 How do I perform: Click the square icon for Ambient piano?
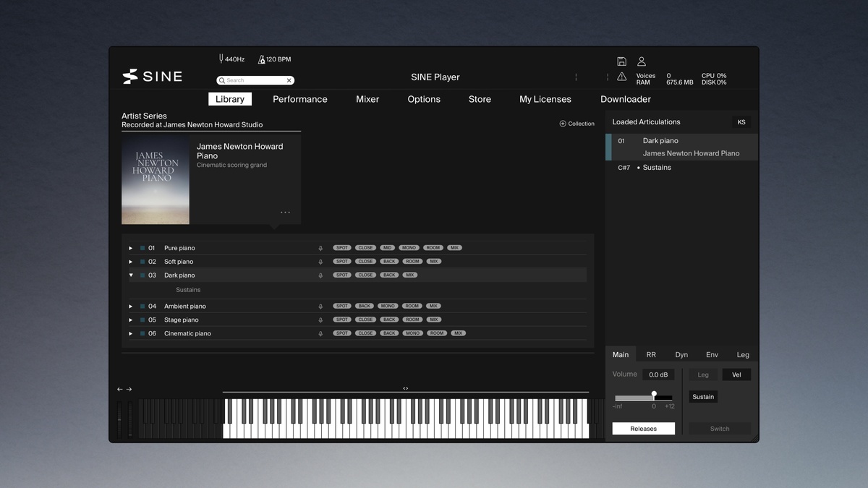142,307
